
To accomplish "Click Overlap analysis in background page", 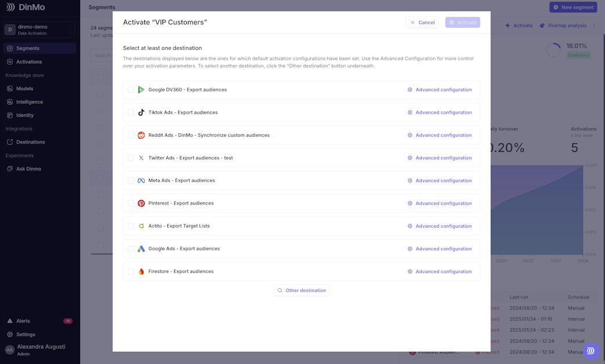I will click(x=563, y=26).
